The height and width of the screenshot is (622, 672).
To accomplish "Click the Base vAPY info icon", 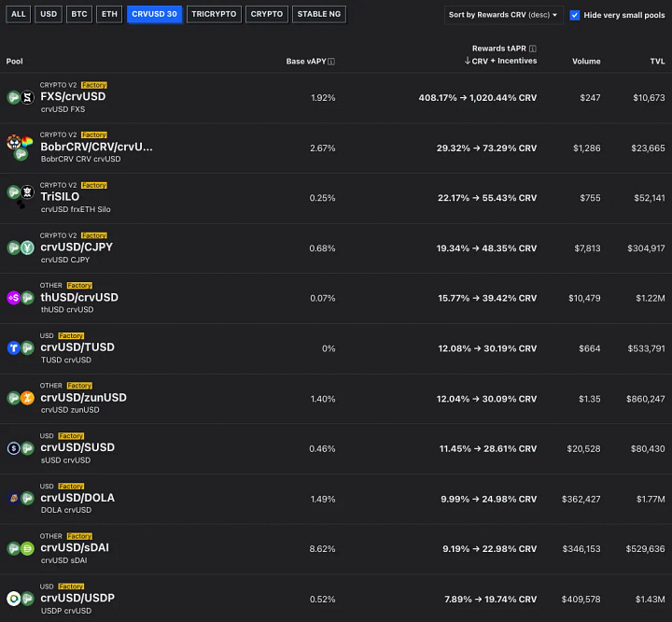I will click(331, 62).
